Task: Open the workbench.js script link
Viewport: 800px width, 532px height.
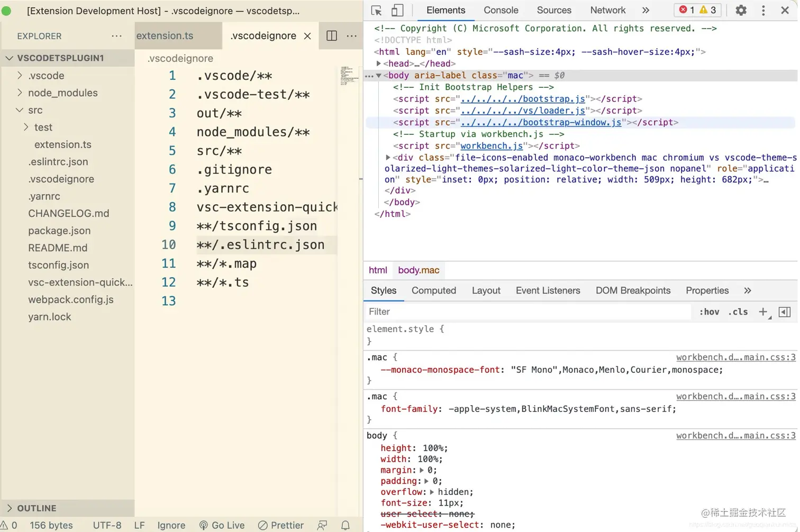Action: point(492,146)
